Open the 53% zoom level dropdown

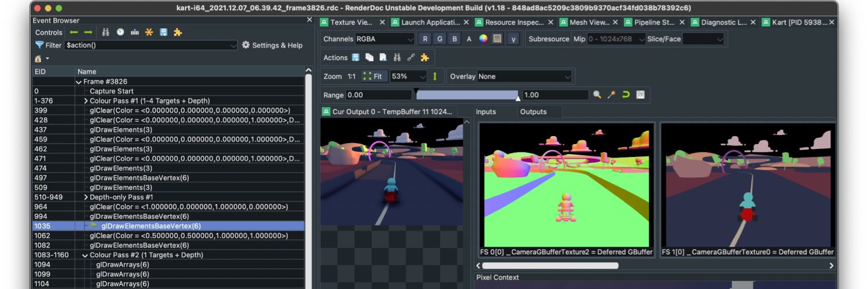tap(409, 76)
